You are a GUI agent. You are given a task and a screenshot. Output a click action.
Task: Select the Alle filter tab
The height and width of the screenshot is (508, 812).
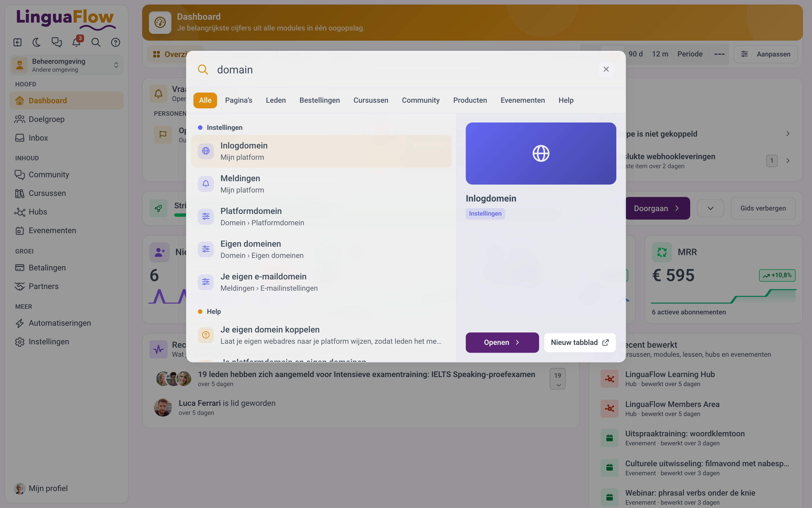pos(205,100)
